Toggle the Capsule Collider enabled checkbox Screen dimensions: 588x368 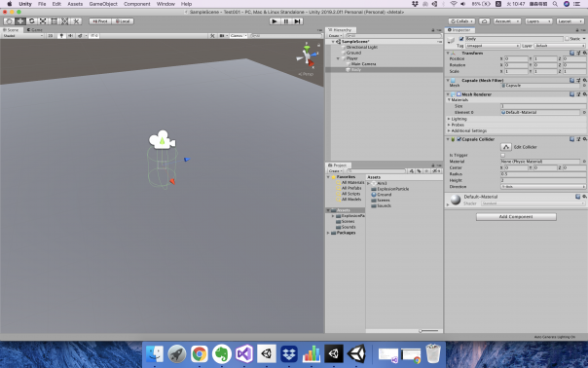coord(459,139)
